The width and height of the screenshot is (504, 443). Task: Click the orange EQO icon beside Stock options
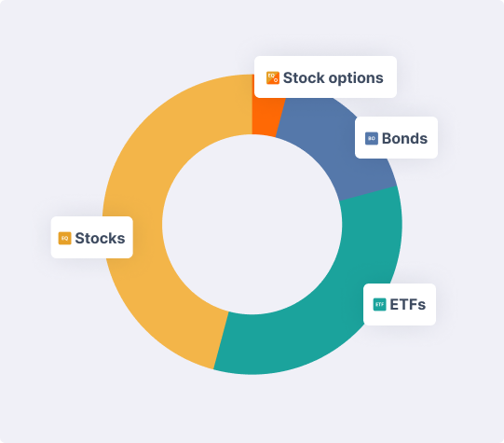[273, 77]
